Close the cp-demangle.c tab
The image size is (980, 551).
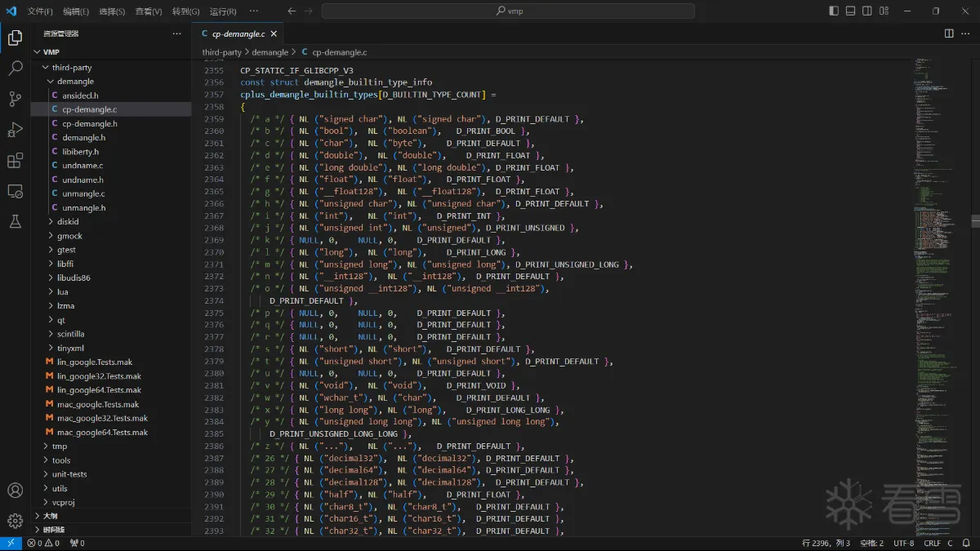274,34
